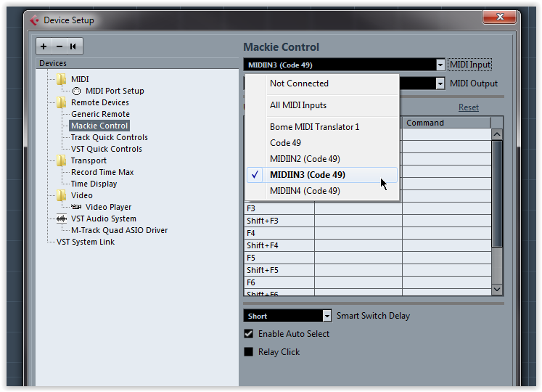The image size is (542, 392).
Task: Open the MIDI Output dropdown arrow
Action: tap(440, 83)
